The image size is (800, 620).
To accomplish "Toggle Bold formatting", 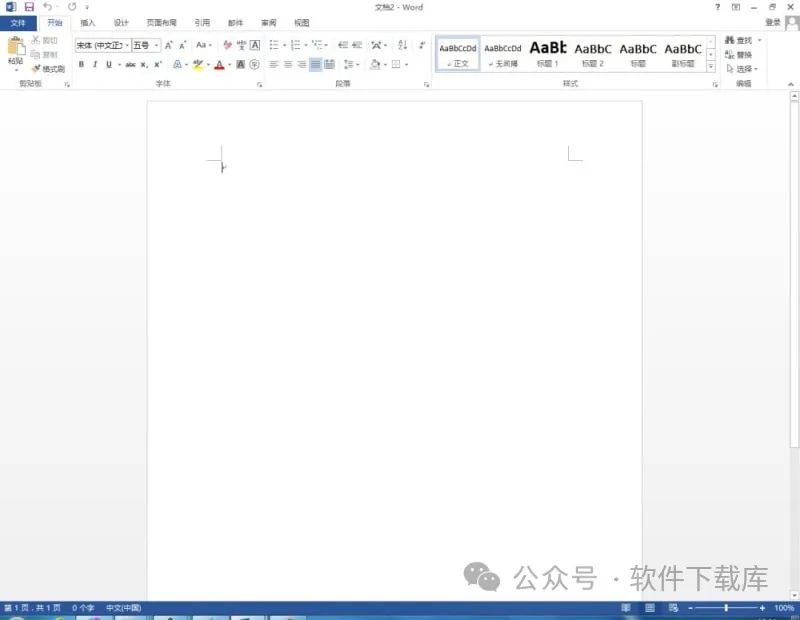I will 81,64.
